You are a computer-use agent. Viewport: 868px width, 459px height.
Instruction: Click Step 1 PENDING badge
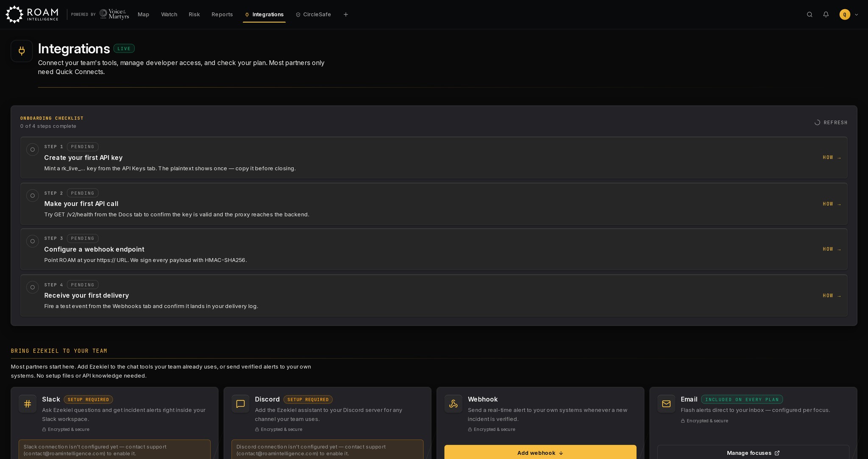(x=83, y=147)
